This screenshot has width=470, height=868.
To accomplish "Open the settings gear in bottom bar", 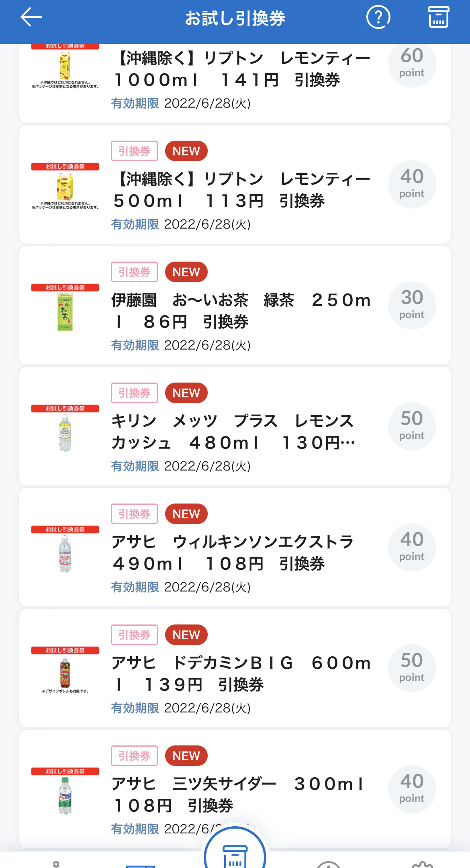I will click(422, 864).
